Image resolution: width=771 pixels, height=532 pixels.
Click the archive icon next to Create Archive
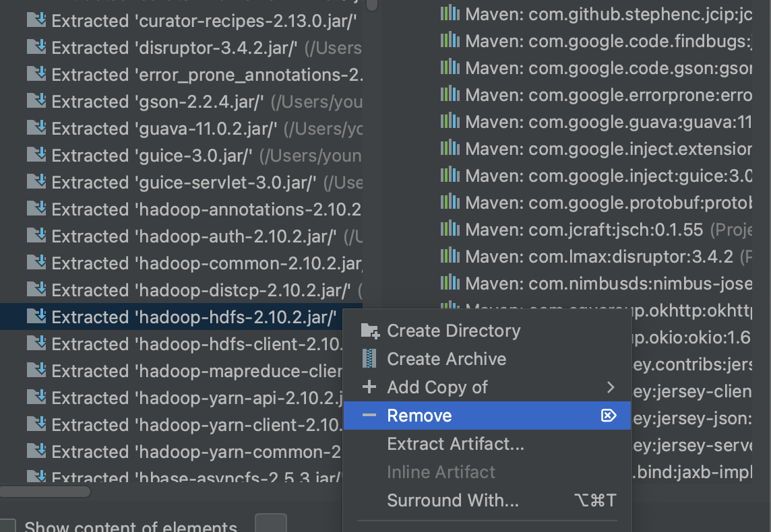pyautogui.click(x=369, y=359)
